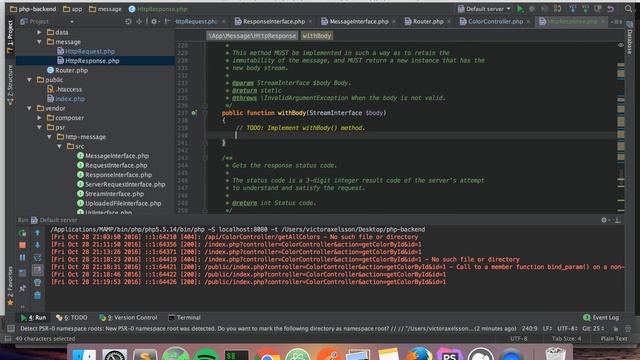Click the collapse all icon in Project panel
The height and width of the screenshot is (360, 640).
tap(139, 21)
